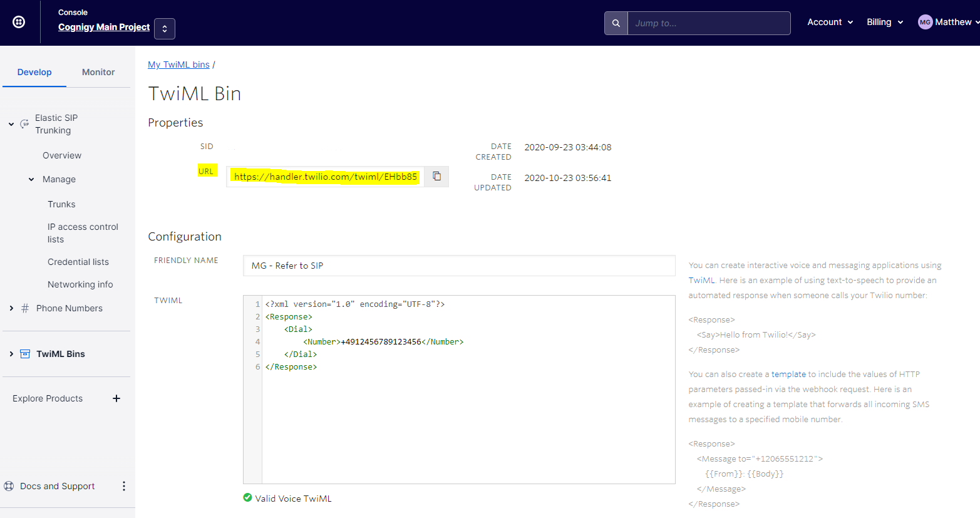The height and width of the screenshot is (518, 980).
Task: Click the date updated value 2020-10-23 03:56:41
Action: coord(568,178)
